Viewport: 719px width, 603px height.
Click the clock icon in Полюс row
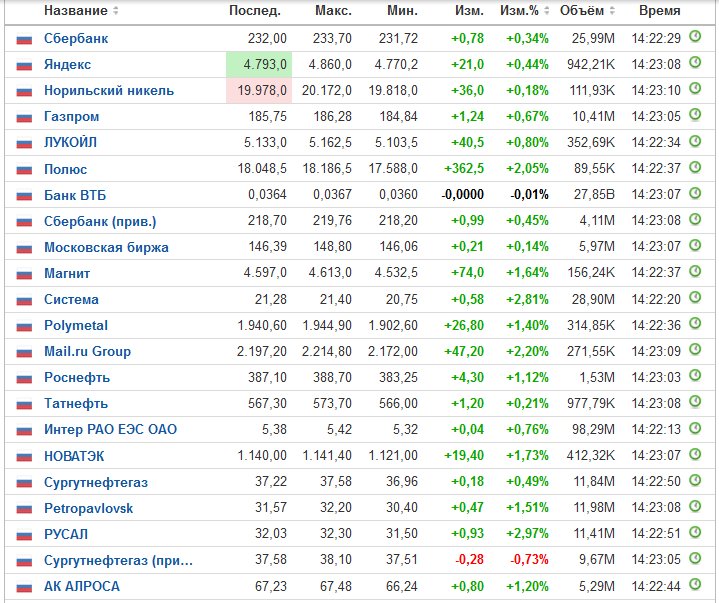[695, 167]
